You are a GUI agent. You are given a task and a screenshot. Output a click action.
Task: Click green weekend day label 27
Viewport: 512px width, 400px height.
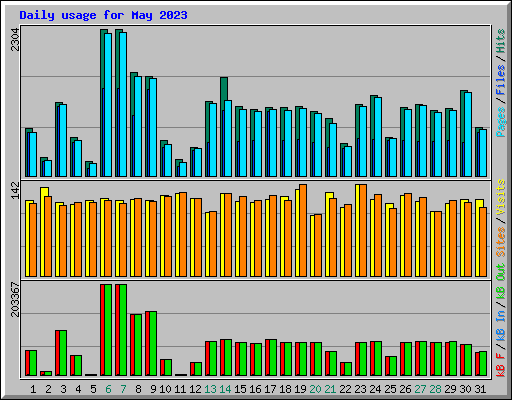pyautogui.click(x=420, y=389)
